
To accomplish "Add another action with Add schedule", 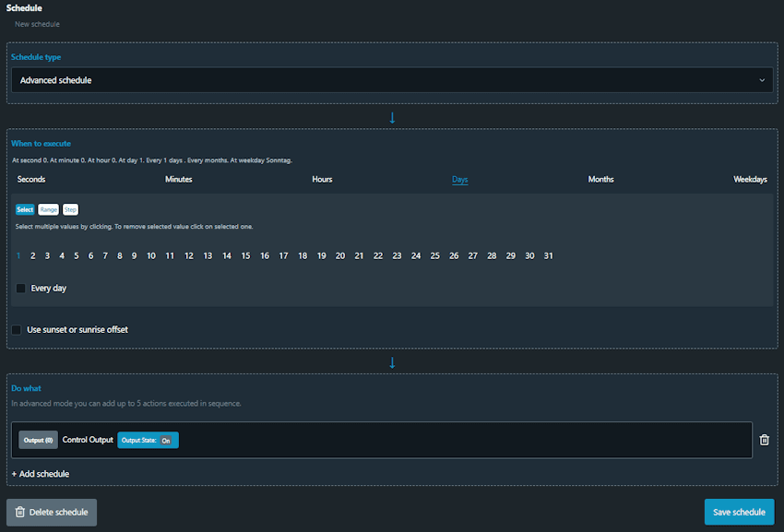I will (41, 474).
